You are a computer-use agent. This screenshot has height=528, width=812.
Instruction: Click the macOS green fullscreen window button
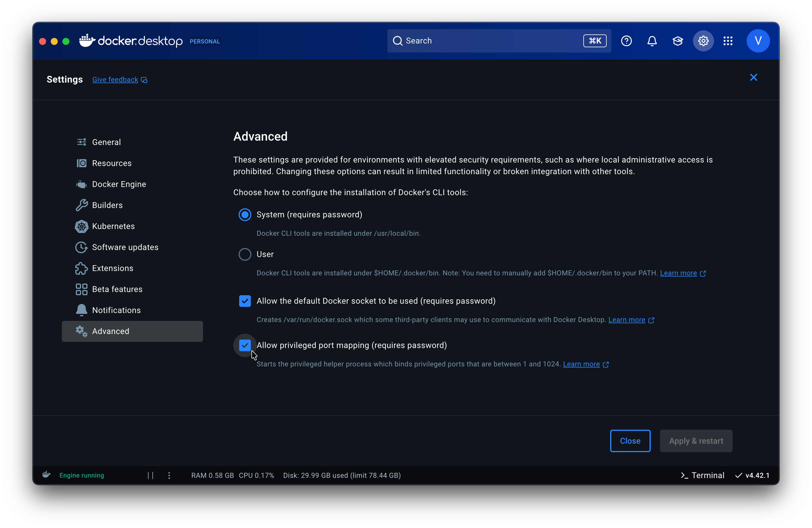point(66,41)
